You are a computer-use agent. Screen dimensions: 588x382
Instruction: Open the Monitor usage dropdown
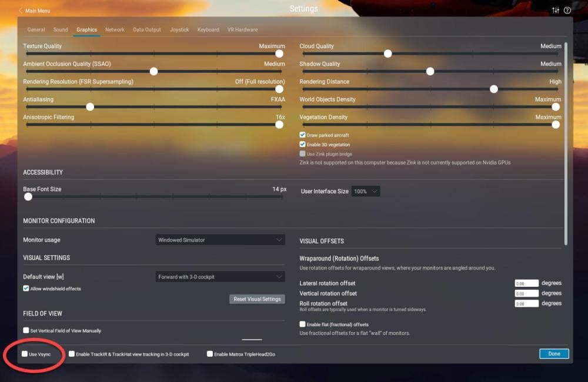click(x=220, y=240)
